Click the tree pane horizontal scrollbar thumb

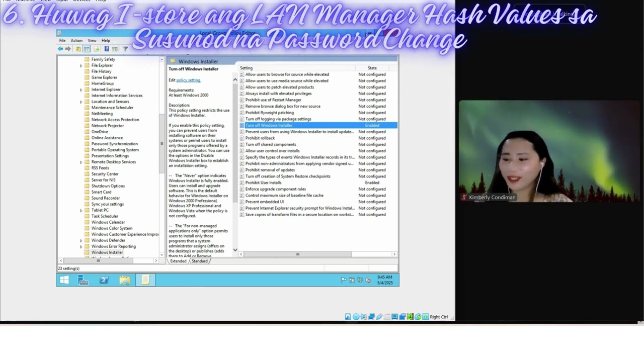click(x=98, y=261)
